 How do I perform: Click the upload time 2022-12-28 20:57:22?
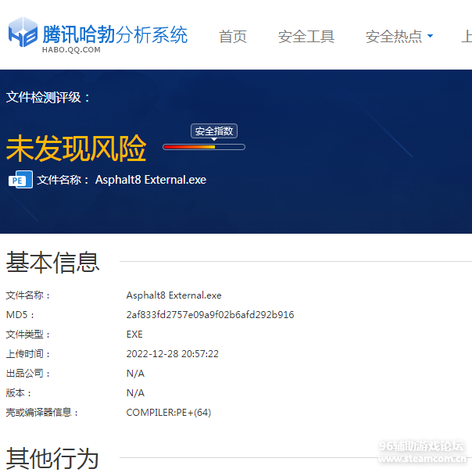(x=173, y=354)
